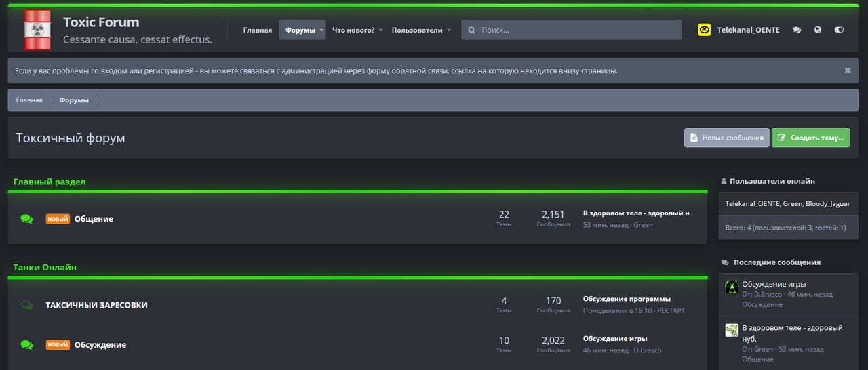868x370 pixels.
Task: Click the Telekanal_OENTE yellow avatar icon
Action: 705,30
